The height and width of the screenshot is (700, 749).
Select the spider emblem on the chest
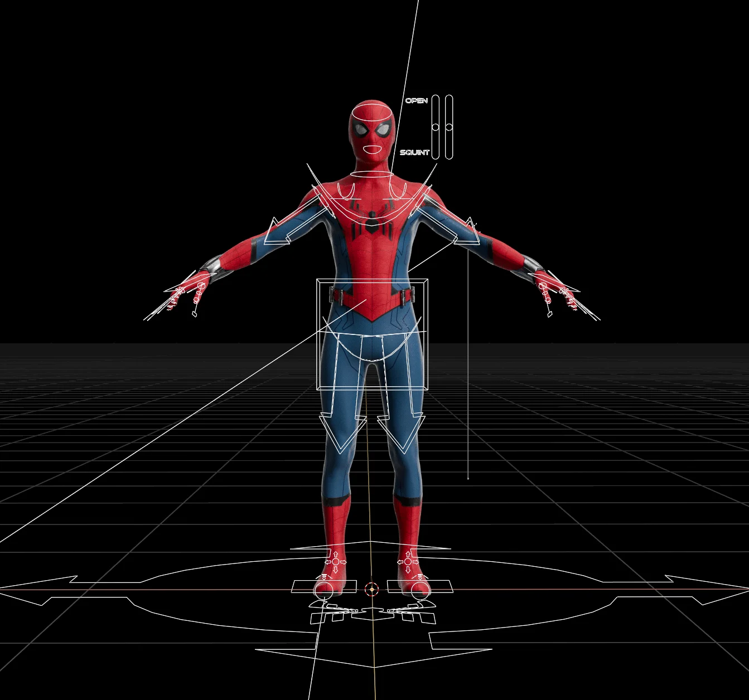point(371,223)
